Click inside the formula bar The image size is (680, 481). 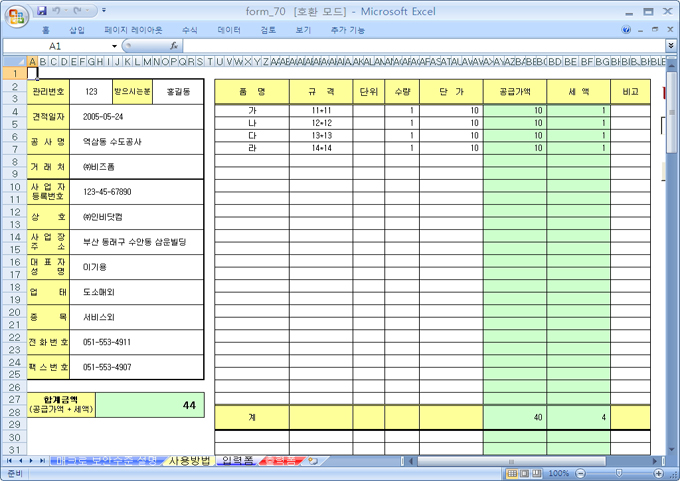click(x=424, y=46)
